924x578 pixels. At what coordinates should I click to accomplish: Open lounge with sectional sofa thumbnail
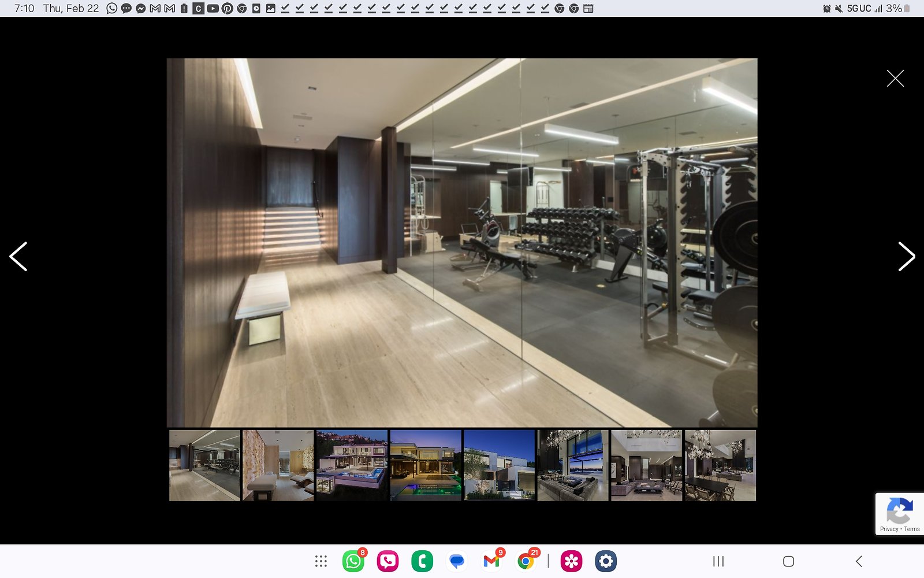point(573,465)
